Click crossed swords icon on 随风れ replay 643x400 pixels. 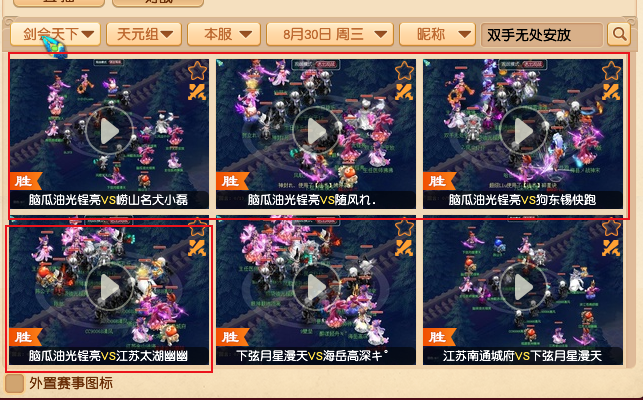click(404, 92)
